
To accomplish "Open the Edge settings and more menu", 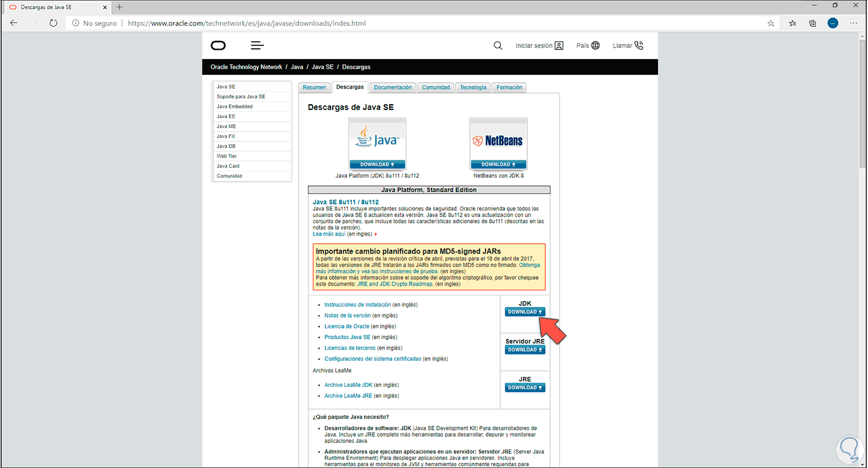I will (x=854, y=23).
